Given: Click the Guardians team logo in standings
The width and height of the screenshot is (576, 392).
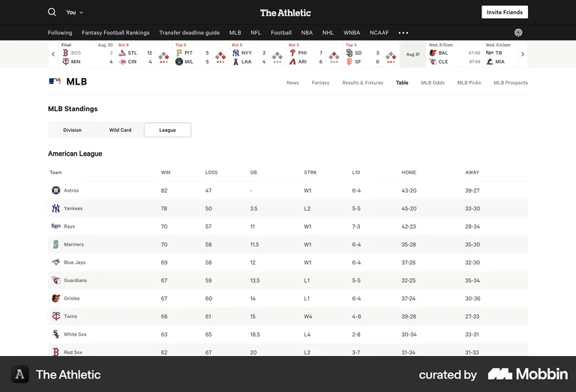Looking at the screenshot, I should pos(55,280).
